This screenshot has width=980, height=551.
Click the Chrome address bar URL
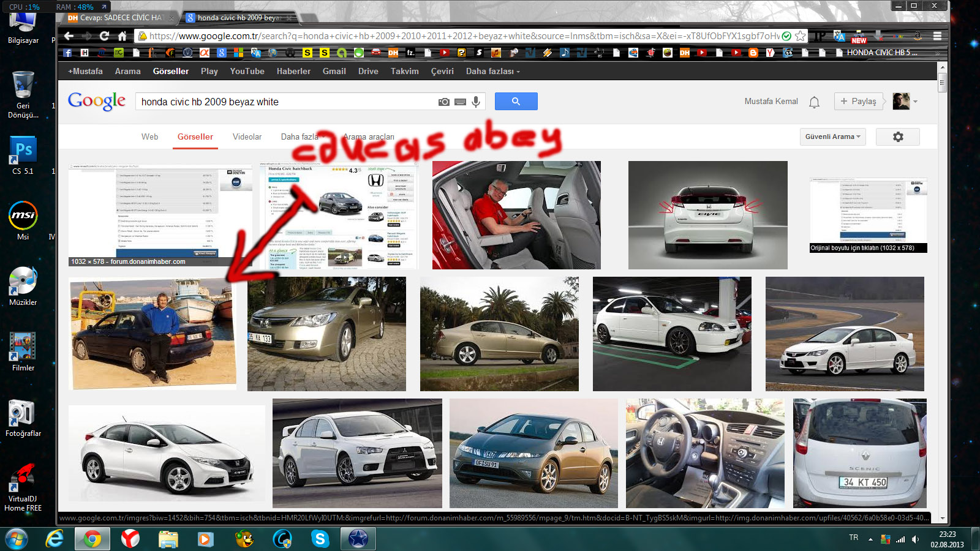coord(464,36)
